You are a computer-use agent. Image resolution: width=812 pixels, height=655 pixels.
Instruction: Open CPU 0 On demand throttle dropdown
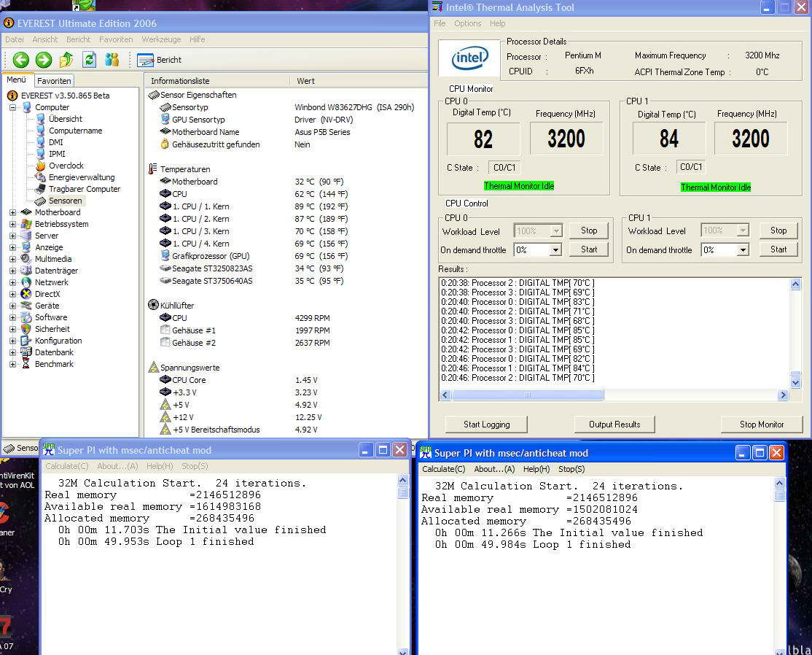[x=555, y=249]
